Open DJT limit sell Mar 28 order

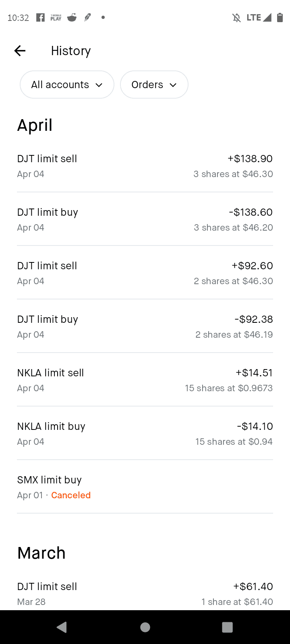(145, 593)
